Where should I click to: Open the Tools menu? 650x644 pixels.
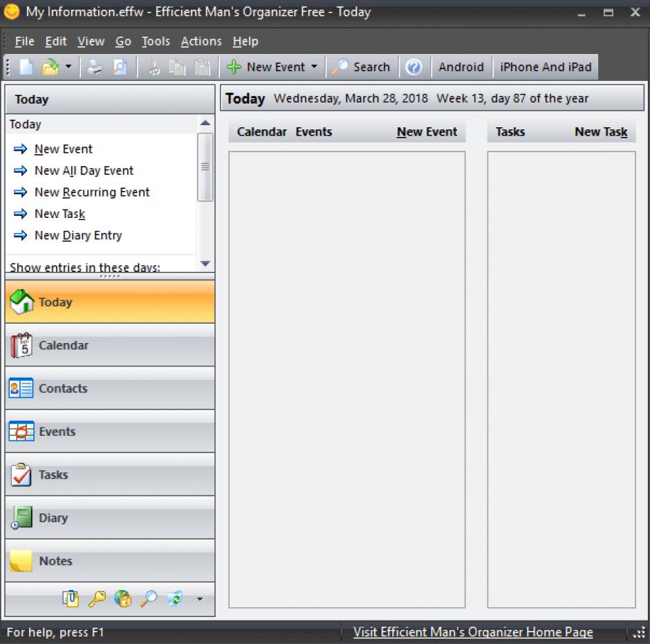tap(156, 41)
